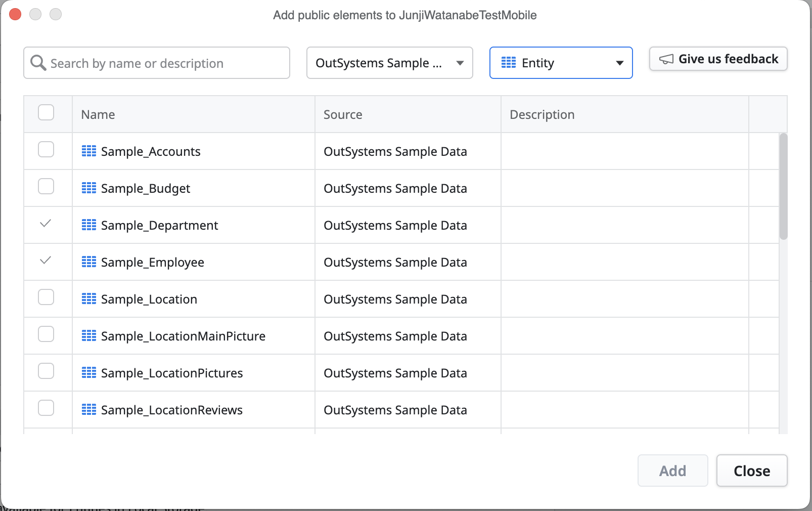Toggle the select-all header checkbox
The height and width of the screenshot is (511, 812).
(x=46, y=112)
